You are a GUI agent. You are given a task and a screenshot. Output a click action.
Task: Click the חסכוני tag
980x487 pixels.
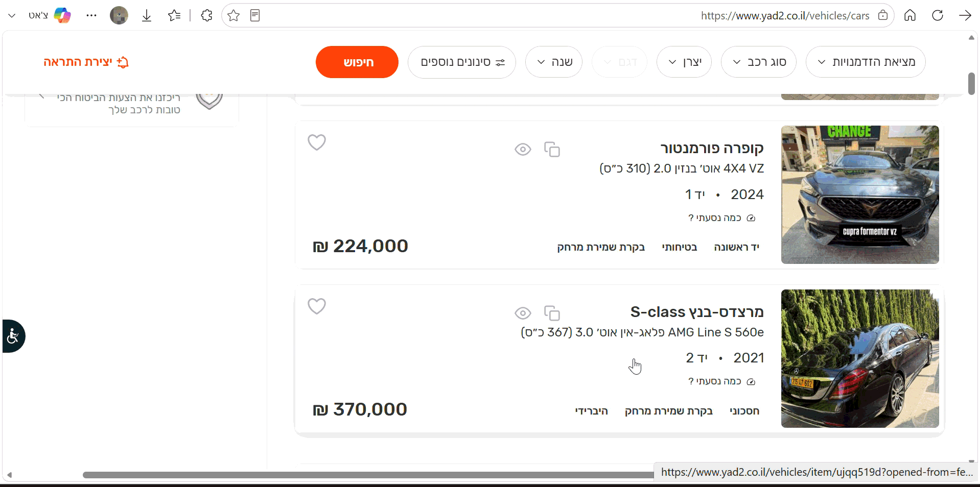(744, 411)
